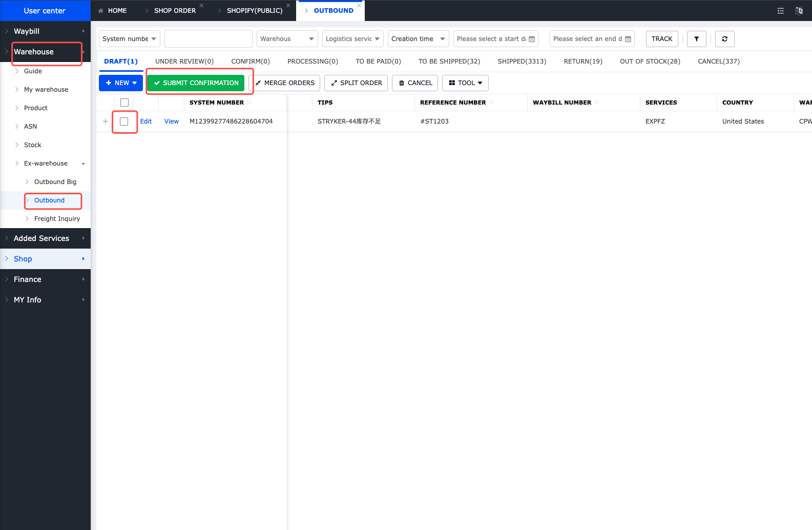Image resolution: width=812 pixels, height=530 pixels.
Task: Open My warehouse in the sidebar
Action: 46,90
